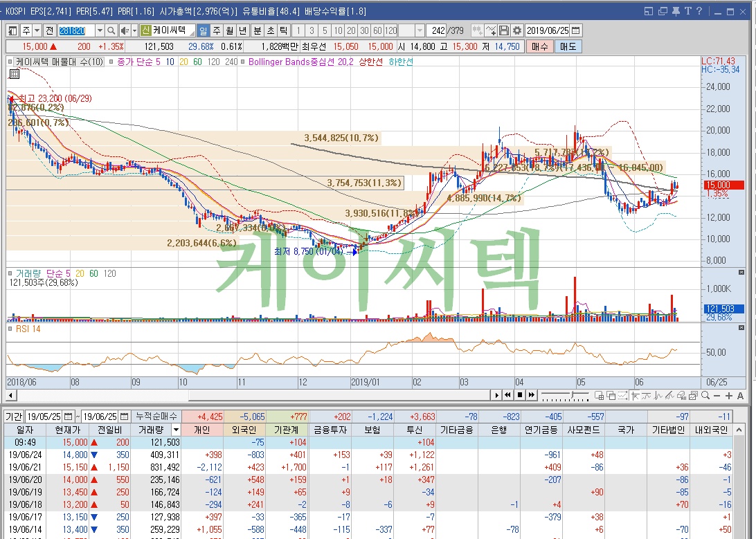The width and height of the screenshot is (756, 539).
Task: Click the pin window icon in title bar
Action: pyautogui.click(x=676, y=11)
